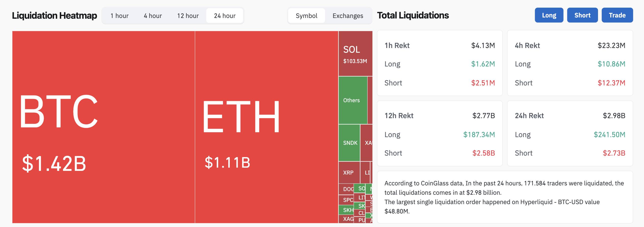Select the 24 hour timeframe tab
Image resolution: width=644 pixels, height=227 pixels.
(225, 16)
